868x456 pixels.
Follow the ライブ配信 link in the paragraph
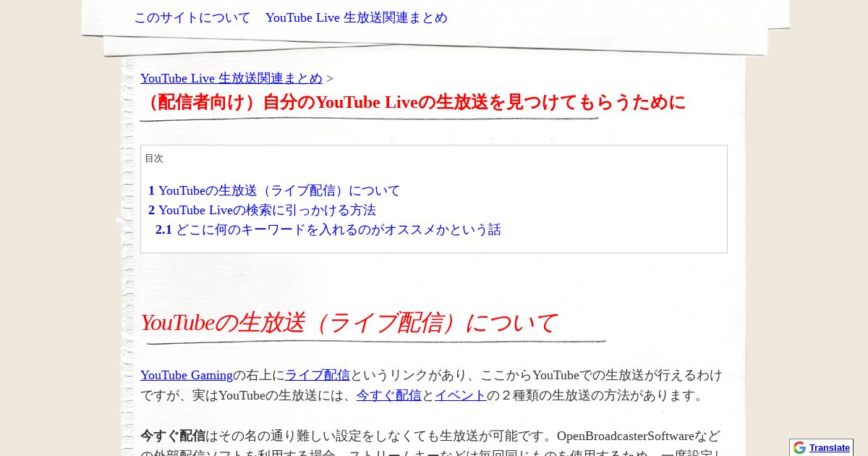point(318,375)
